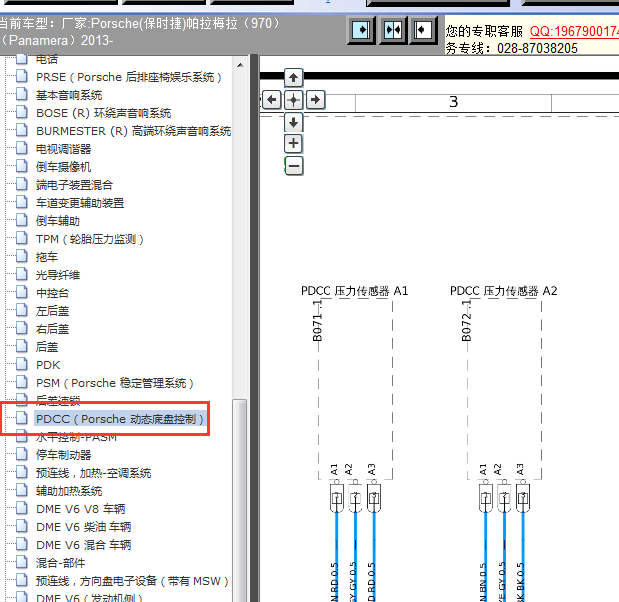
Task: Select 左后盖 in the tree
Action: (x=53, y=311)
